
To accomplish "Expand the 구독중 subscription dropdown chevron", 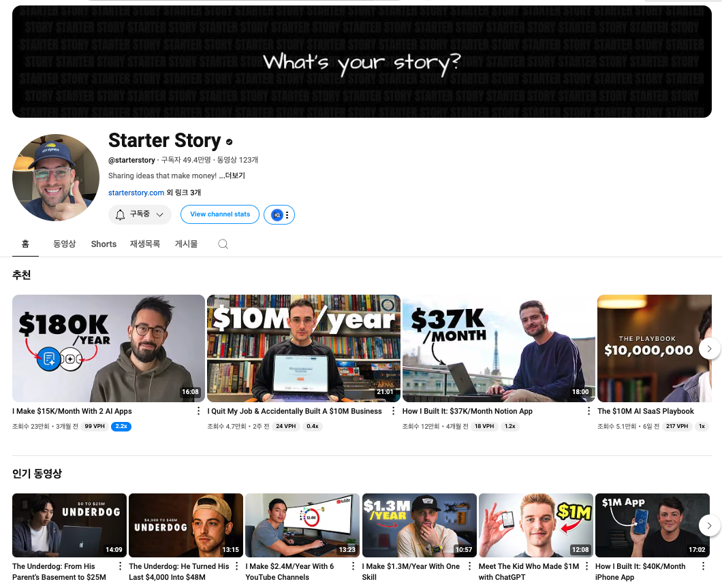I will [x=160, y=214].
